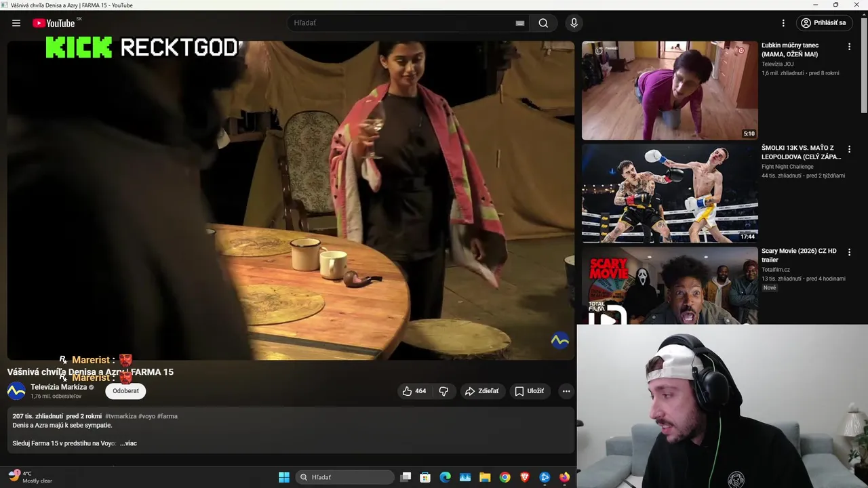This screenshot has width=868, height=488.
Task: Switch to Firefox on the taskbar
Action: pos(564,477)
